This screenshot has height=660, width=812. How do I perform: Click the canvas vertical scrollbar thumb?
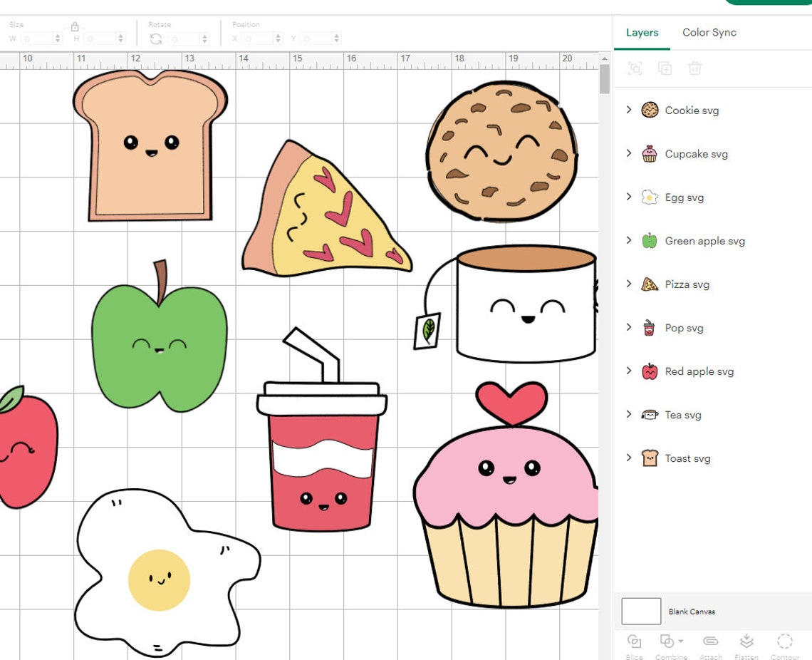[604, 80]
